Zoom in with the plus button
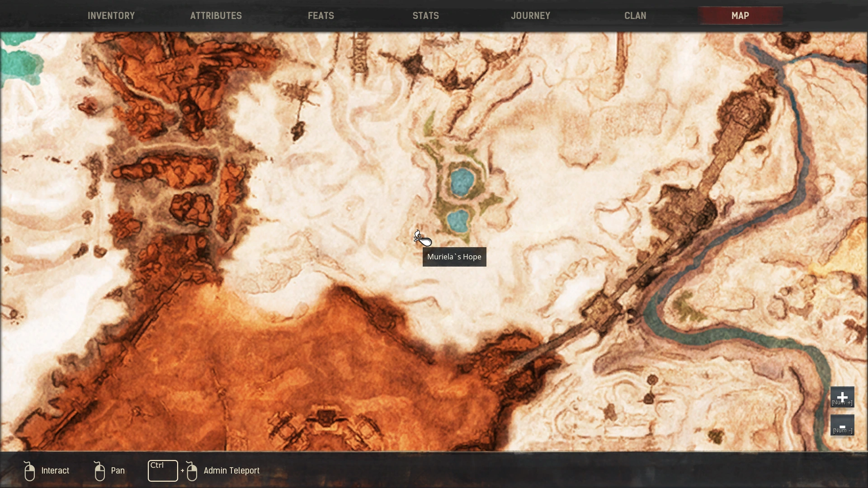 (842, 397)
